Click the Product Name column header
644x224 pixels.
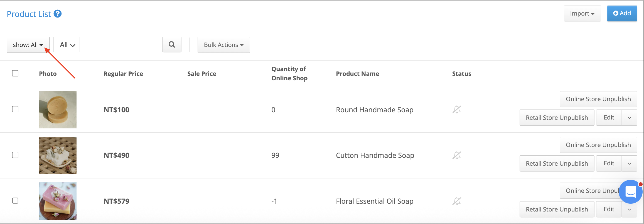(x=357, y=74)
